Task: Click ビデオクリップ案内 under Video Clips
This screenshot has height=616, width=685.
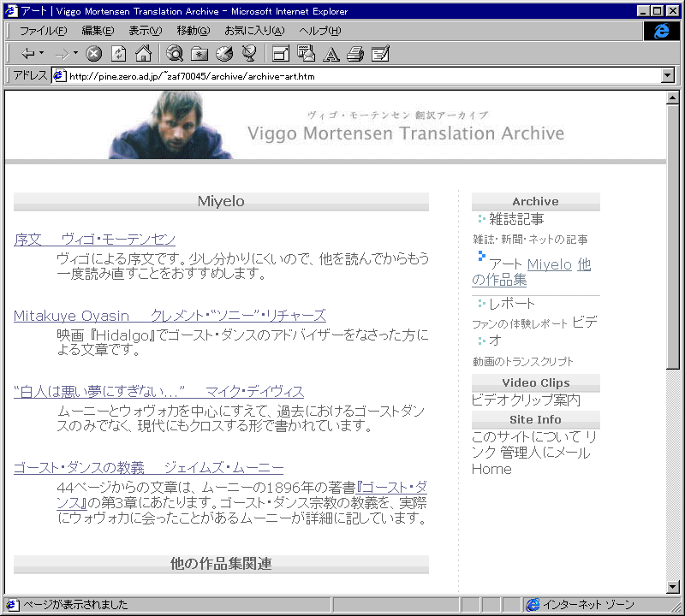Action: coord(526,400)
